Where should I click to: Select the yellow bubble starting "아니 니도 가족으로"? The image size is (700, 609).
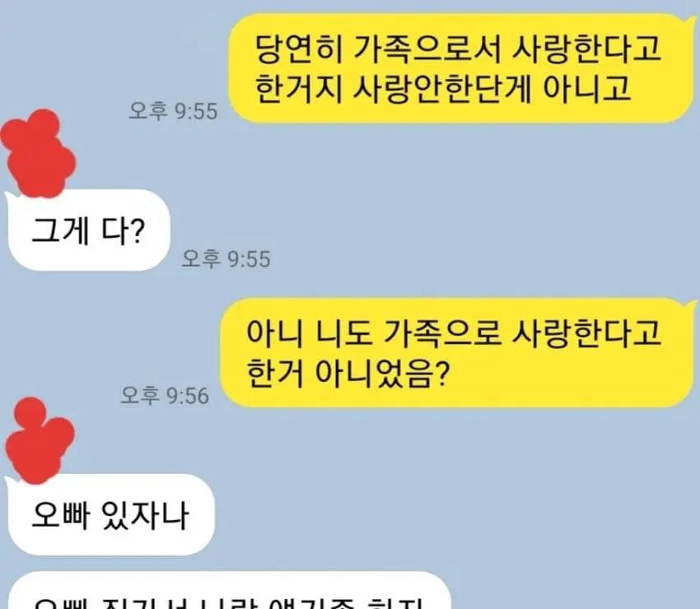tap(457, 352)
